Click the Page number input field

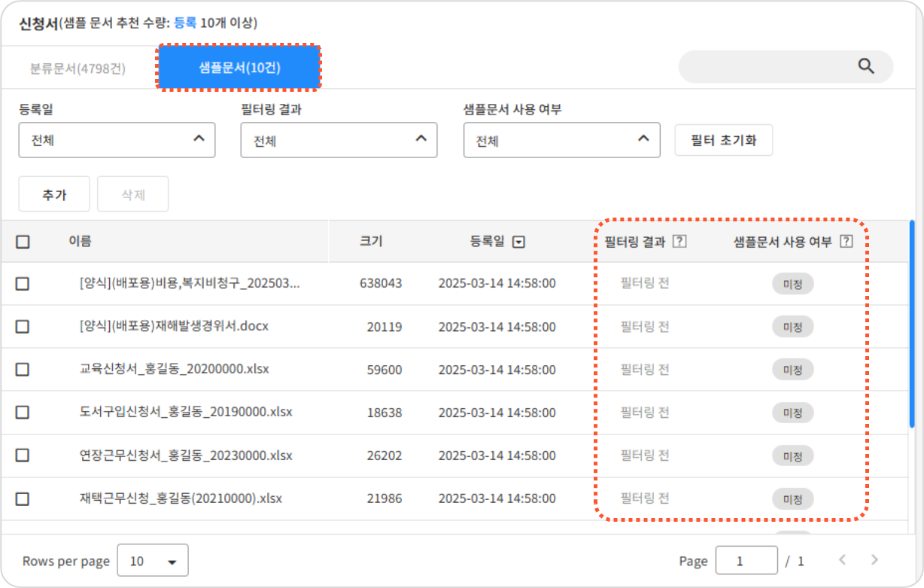pyautogui.click(x=746, y=561)
